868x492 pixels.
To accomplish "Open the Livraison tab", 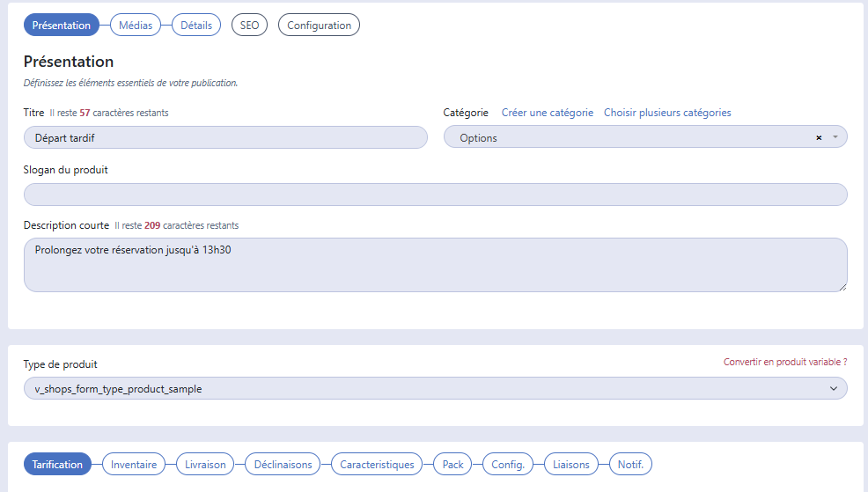I will point(205,465).
